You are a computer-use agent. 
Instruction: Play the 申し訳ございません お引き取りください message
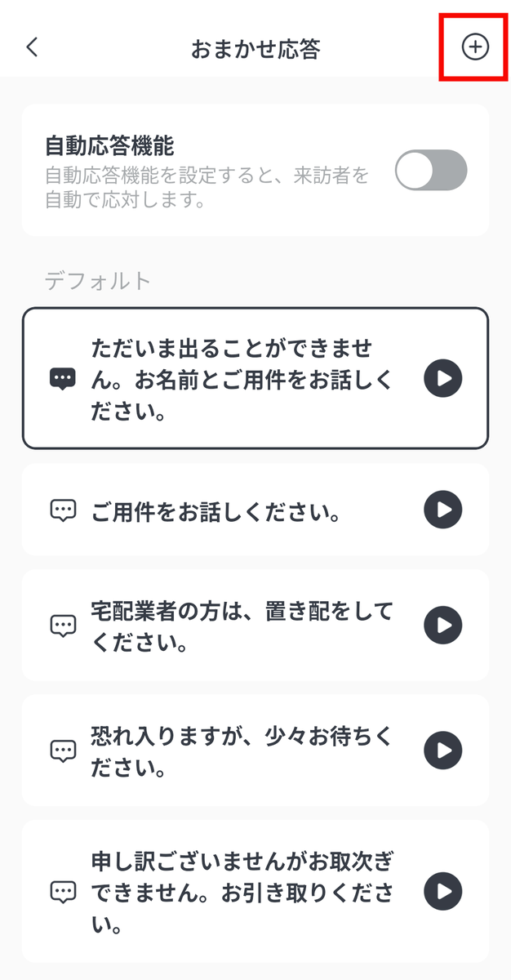(443, 891)
